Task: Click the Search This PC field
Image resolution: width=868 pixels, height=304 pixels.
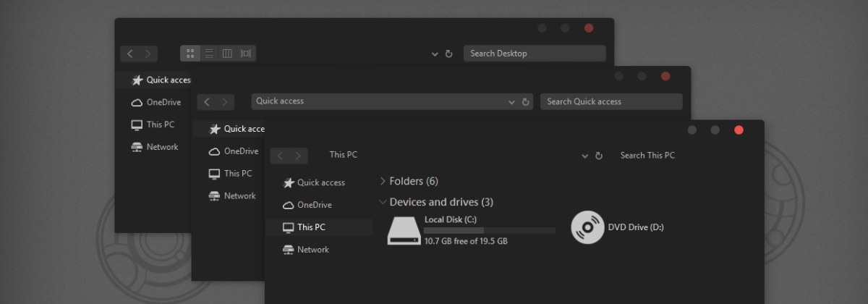Action: coord(647,155)
